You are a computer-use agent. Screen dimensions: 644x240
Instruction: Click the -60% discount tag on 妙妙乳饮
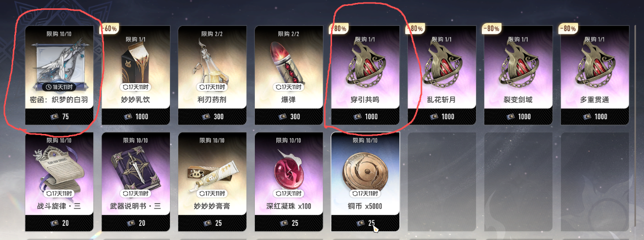[x=109, y=28]
